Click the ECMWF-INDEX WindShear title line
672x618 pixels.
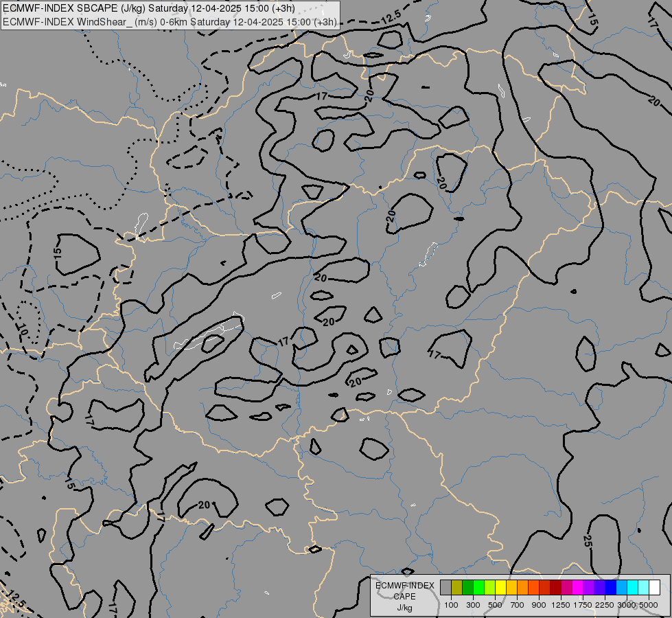pyautogui.click(x=170, y=22)
